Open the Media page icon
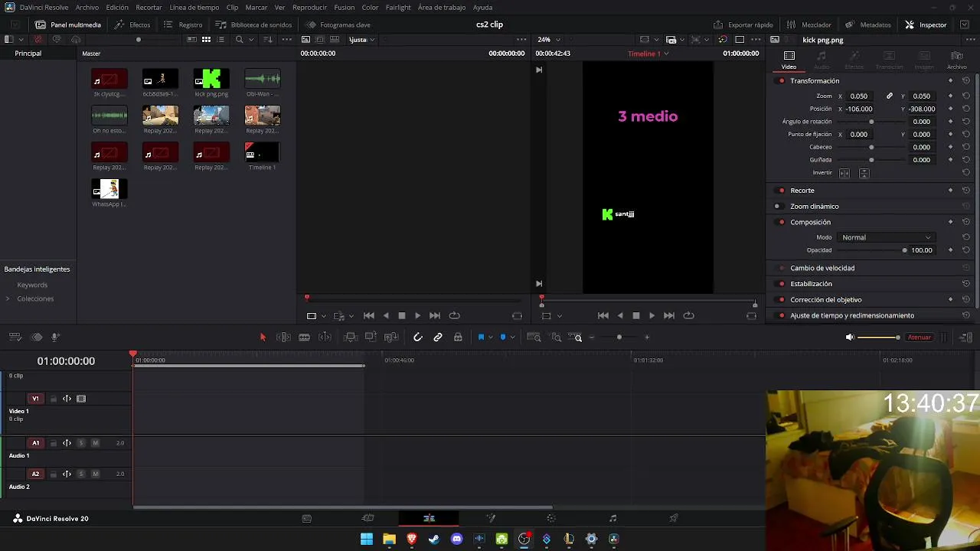The height and width of the screenshot is (551, 980). [306, 518]
